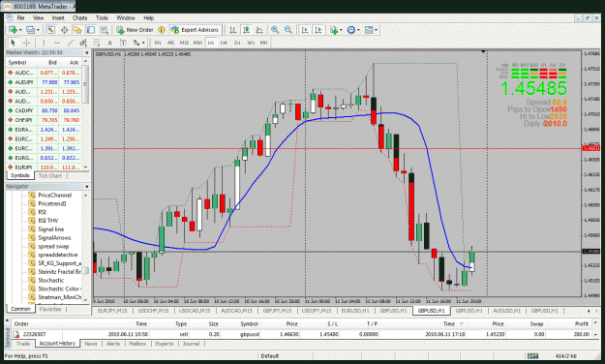The image size is (605, 364).
Task: Open the chart Templates icon
Action: [x=369, y=30]
